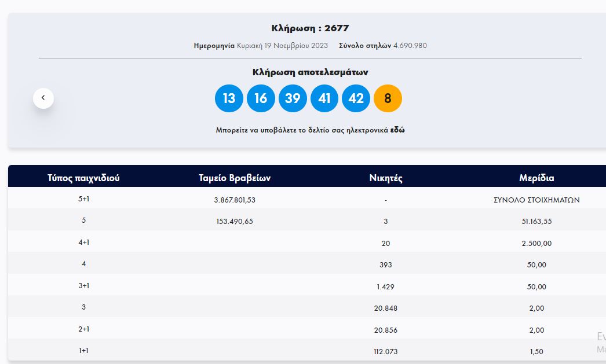Click the jackpot amount 3.867.801,53
This screenshot has width=606, height=364.
(234, 200)
